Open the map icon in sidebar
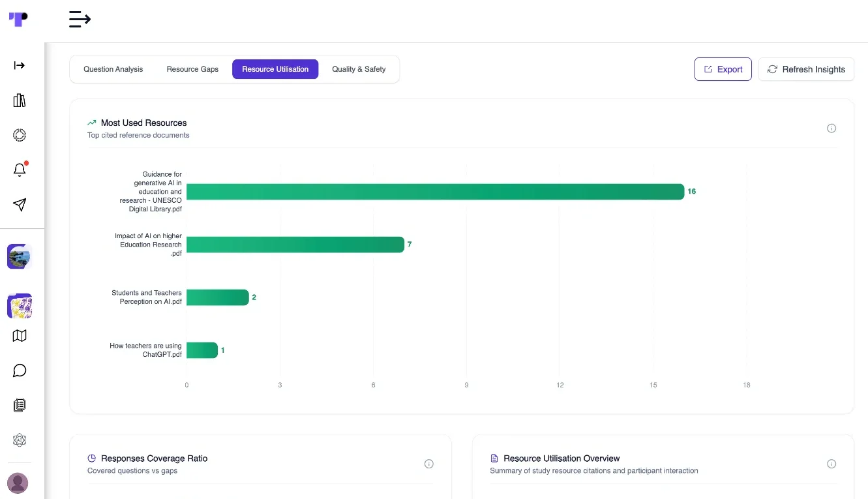This screenshot has width=868, height=499. (20, 335)
